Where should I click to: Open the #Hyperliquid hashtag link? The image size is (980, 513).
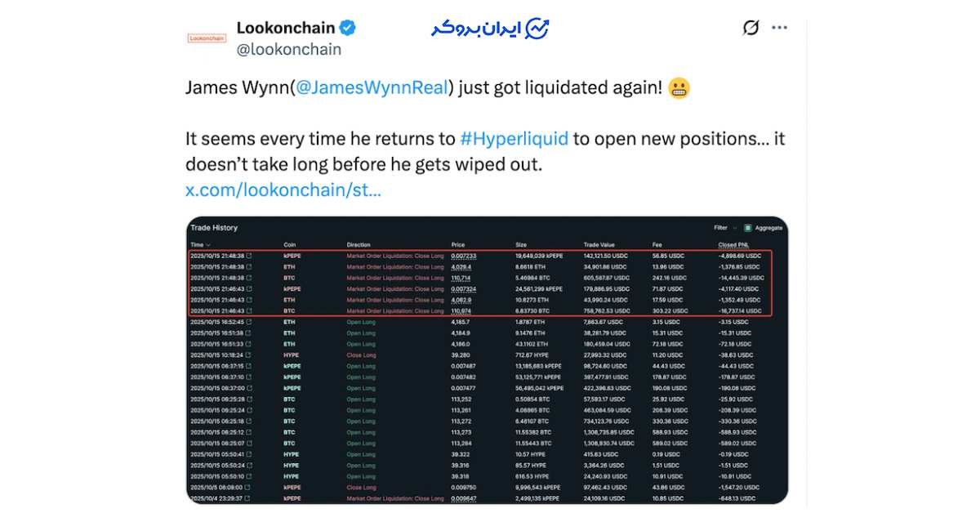(x=514, y=138)
